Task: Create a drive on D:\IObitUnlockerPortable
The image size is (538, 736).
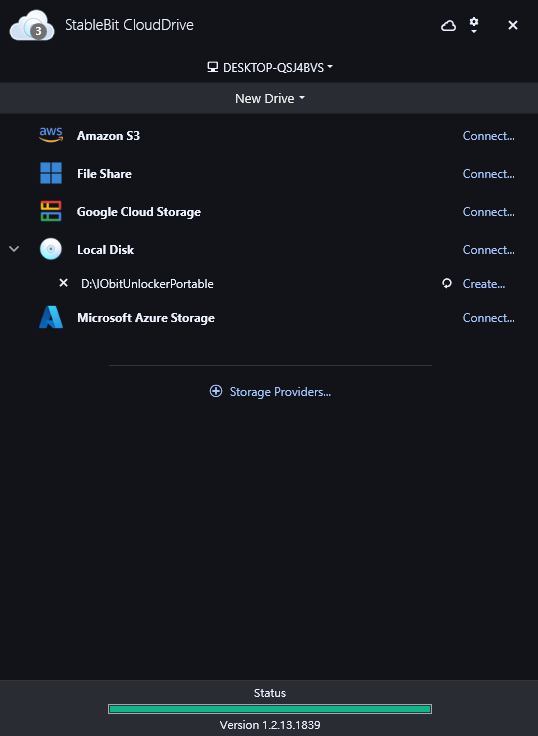Action: [x=484, y=284]
